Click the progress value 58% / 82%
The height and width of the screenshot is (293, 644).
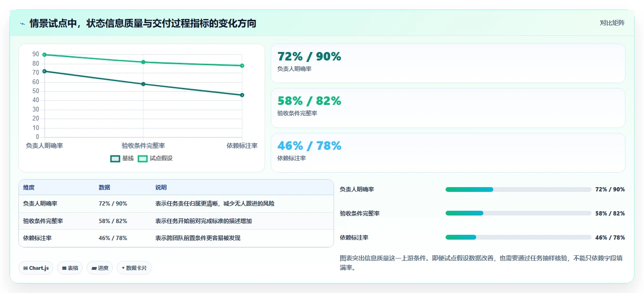tap(610, 214)
